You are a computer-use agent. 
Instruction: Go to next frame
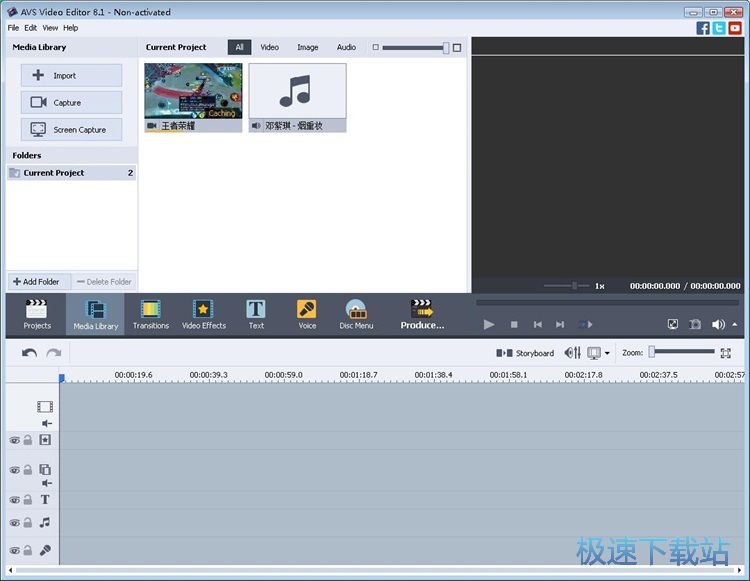coord(560,324)
